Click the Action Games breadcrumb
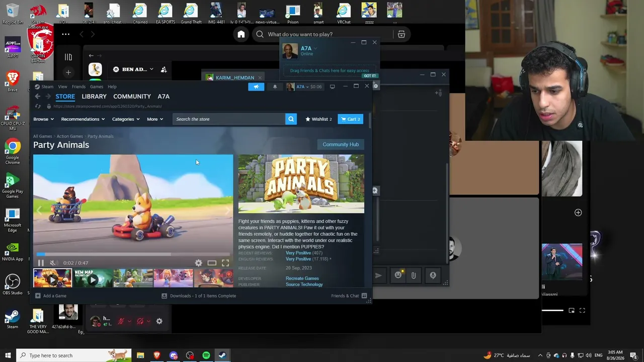 pyautogui.click(x=70, y=136)
